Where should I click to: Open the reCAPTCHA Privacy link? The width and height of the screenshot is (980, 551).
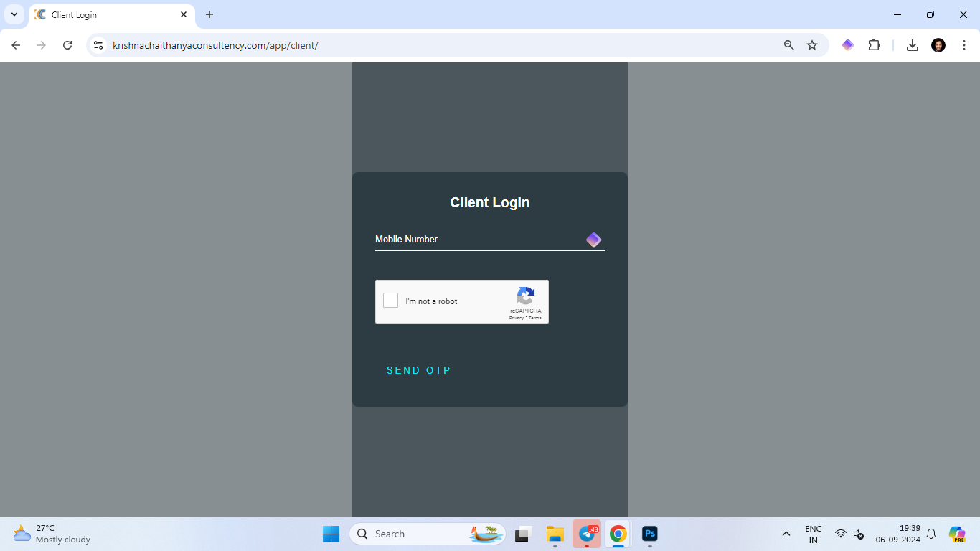coord(517,318)
